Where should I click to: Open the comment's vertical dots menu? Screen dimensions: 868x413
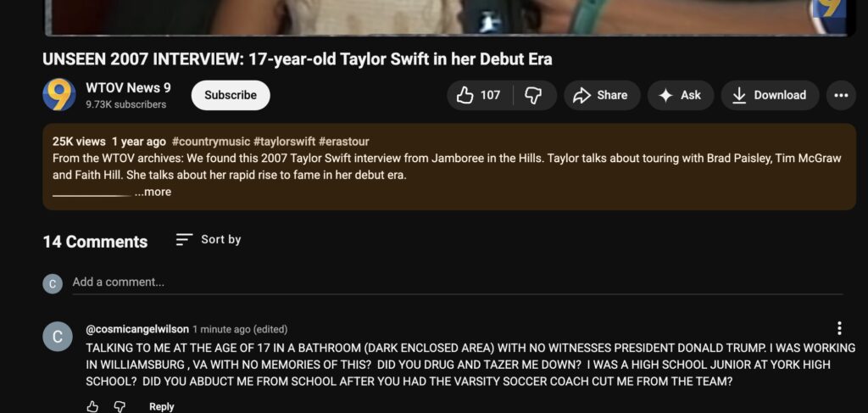pos(839,328)
